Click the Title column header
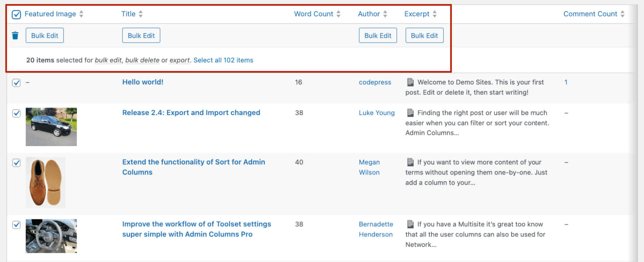This screenshot has height=262, width=644. click(x=127, y=14)
